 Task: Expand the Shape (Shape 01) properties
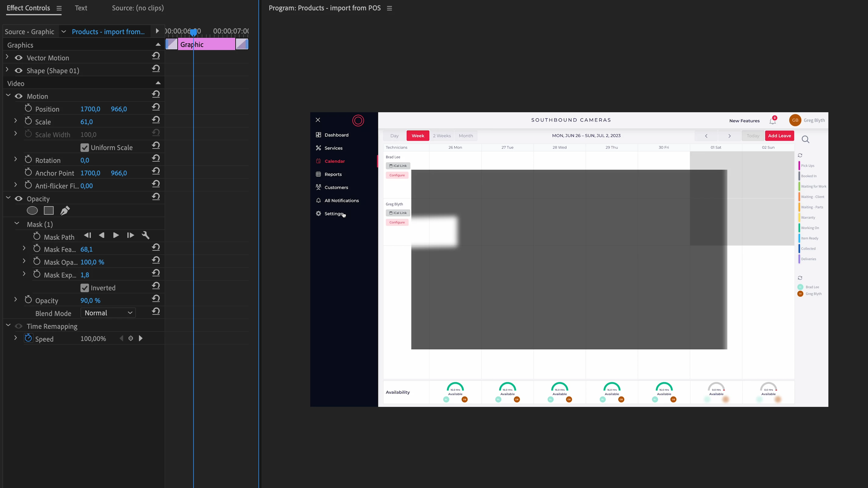7,70
